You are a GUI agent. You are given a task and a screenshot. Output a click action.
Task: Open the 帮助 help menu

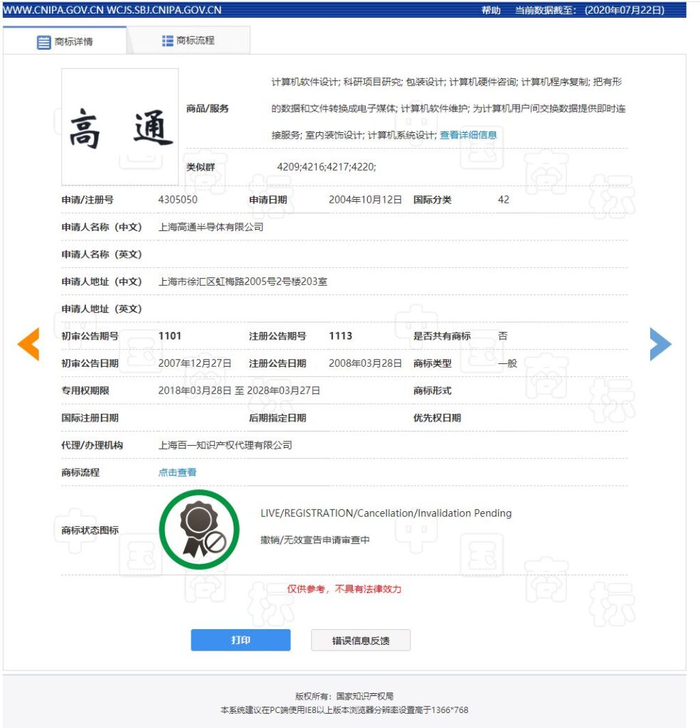pyautogui.click(x=491, y=10)
